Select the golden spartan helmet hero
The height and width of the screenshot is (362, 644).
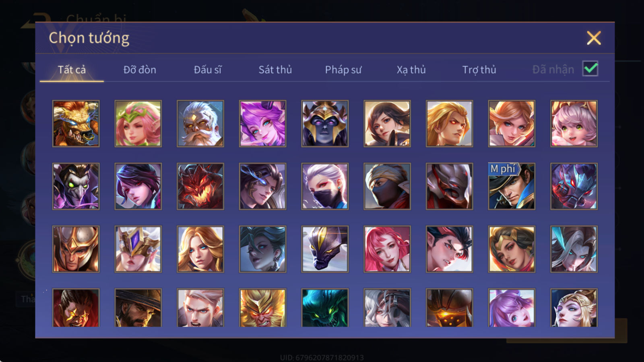click(76, 249)
